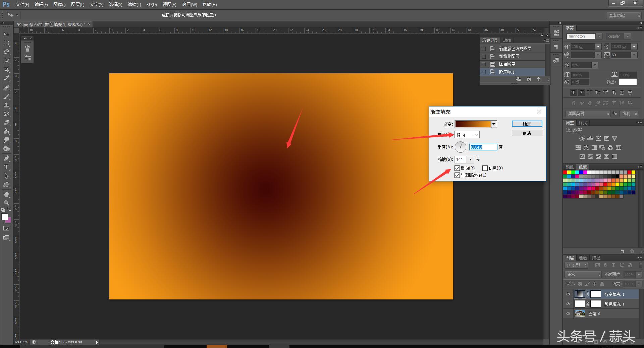
Task: Select the Zoom tool in toolbar
Action: click(x=6, y=203)
